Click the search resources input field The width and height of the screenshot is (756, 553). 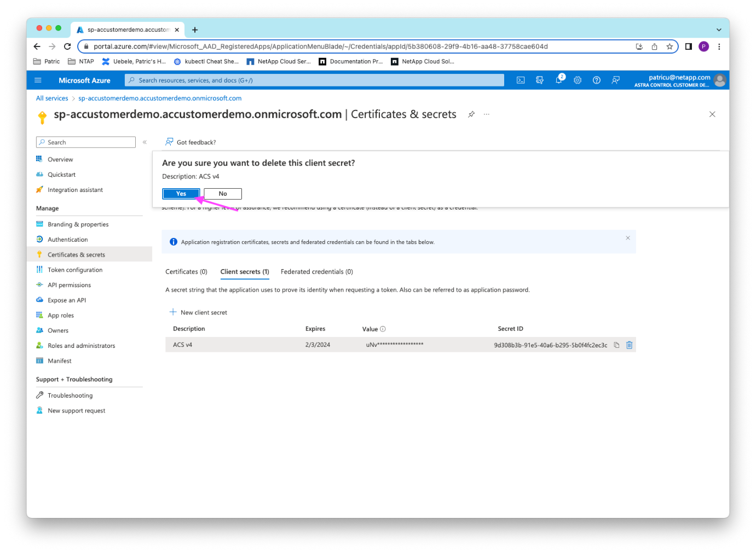314,80
